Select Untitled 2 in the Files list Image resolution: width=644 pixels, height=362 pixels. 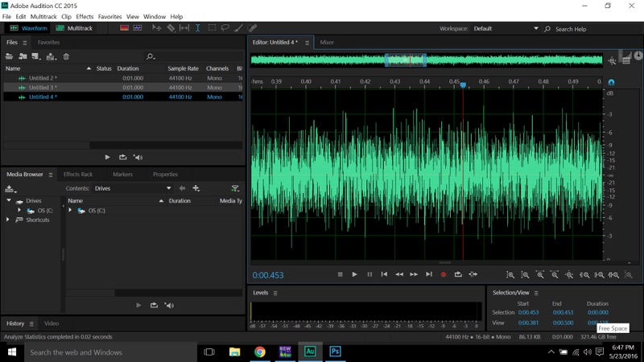[43, 78]
